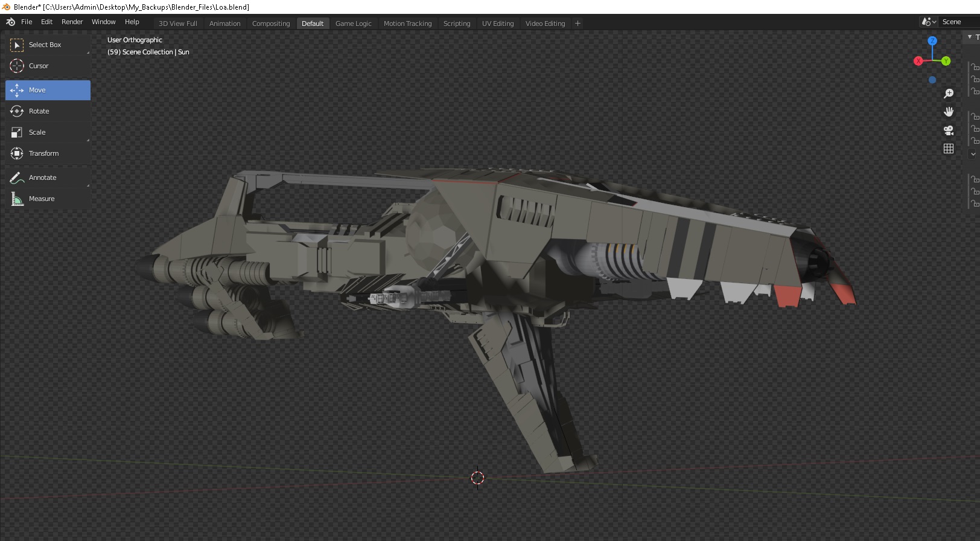The image size is (980, 541).
Task: Switch to 3D View Full workspace
Action: click(178, 24)
